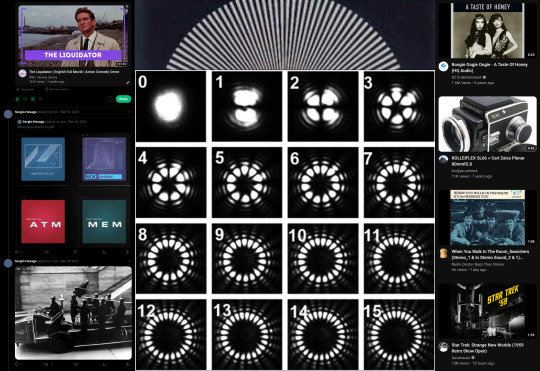Open author avatar of the Mar 10 tweet

pyautogui.click(x=8, y=114)
